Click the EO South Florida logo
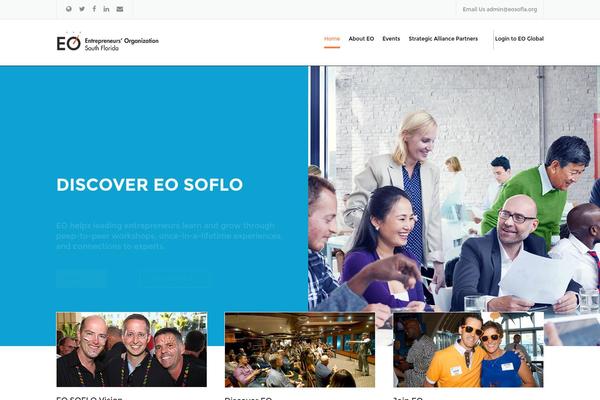The image size is (600, 400). tap(108, 42)
